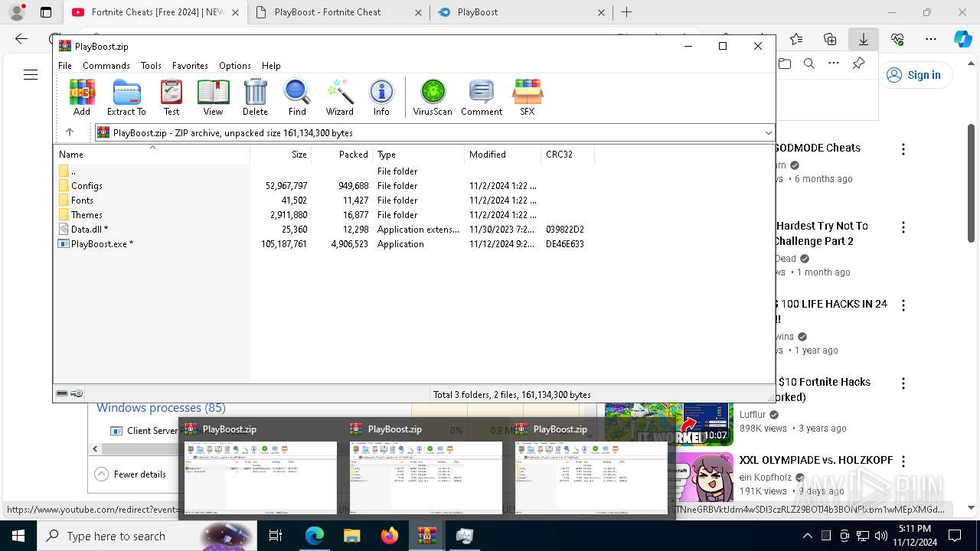The width and height of the screenshot is (980, 551).
Task: Open browser settings ellipsis menu
Action: pos(931,39)
